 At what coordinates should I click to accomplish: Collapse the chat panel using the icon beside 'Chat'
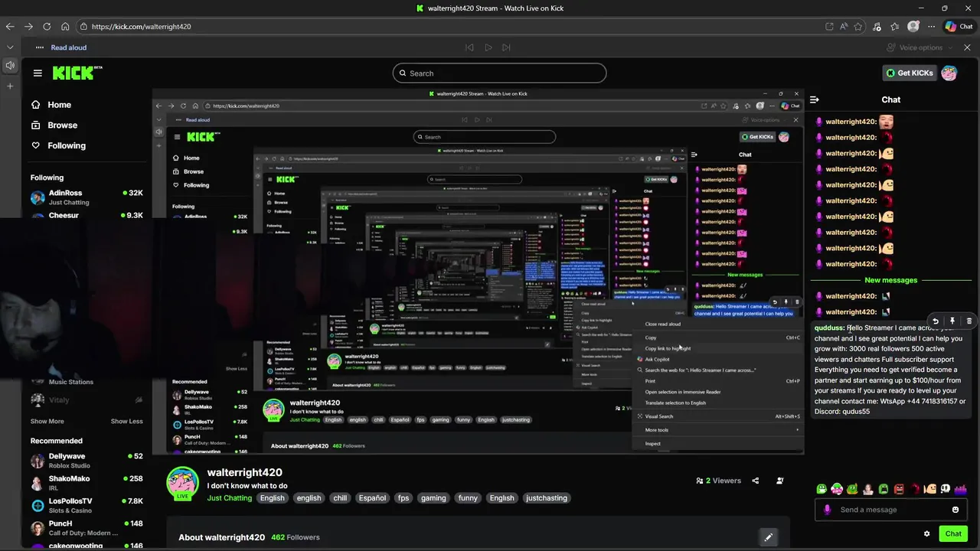click(815, 99)
